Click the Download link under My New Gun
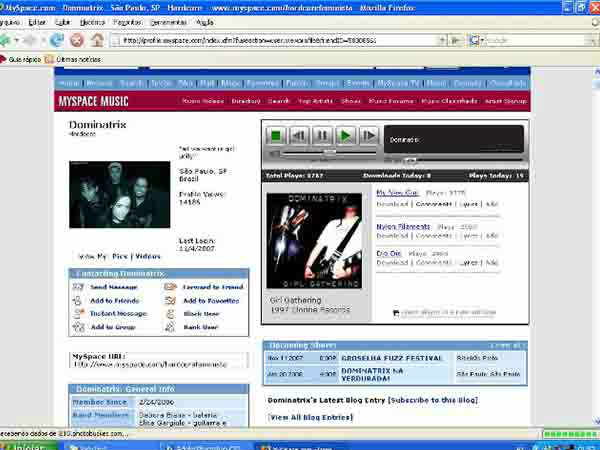This screenshot has height=450, width=600. tap(392, 204)
